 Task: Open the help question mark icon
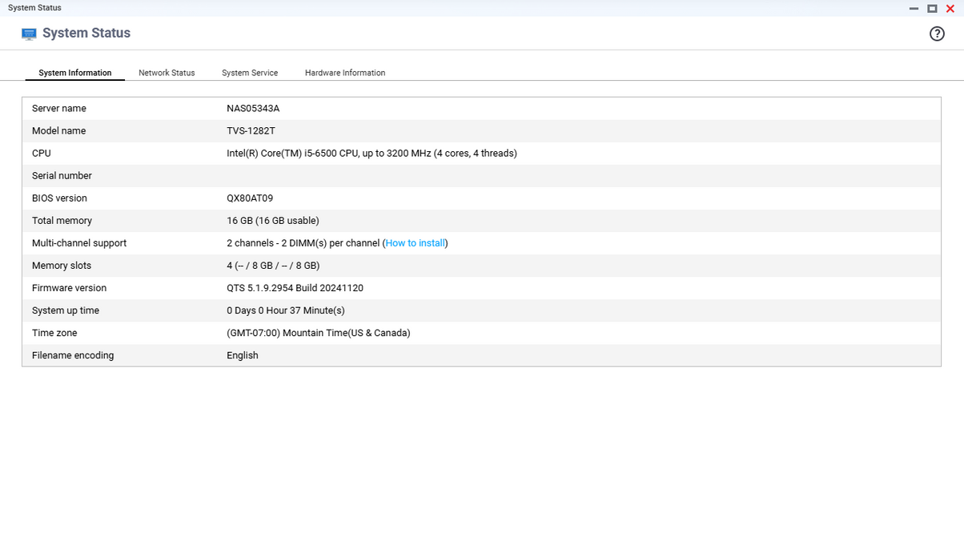tap(937, 34)
